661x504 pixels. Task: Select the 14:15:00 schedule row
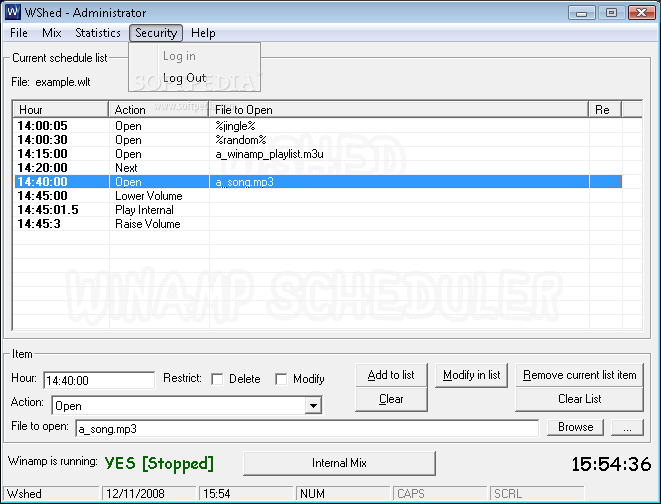click(x=318, y=153)
